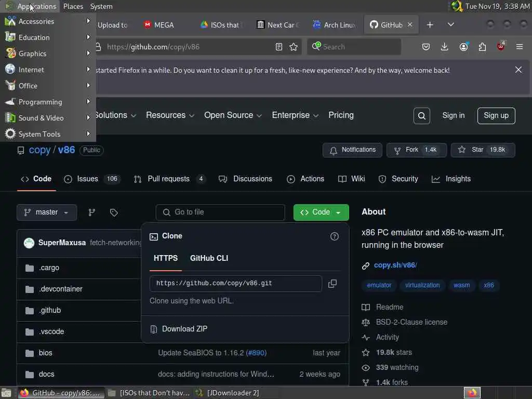Viewport: 532px width, 399px height.
Task: Click the GitHub search magnifier icon
Action: point(422,116)
